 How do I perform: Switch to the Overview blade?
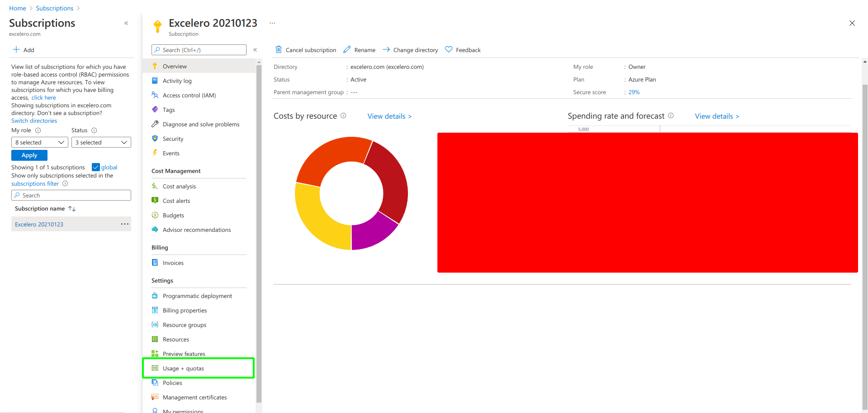click(175, 66)
